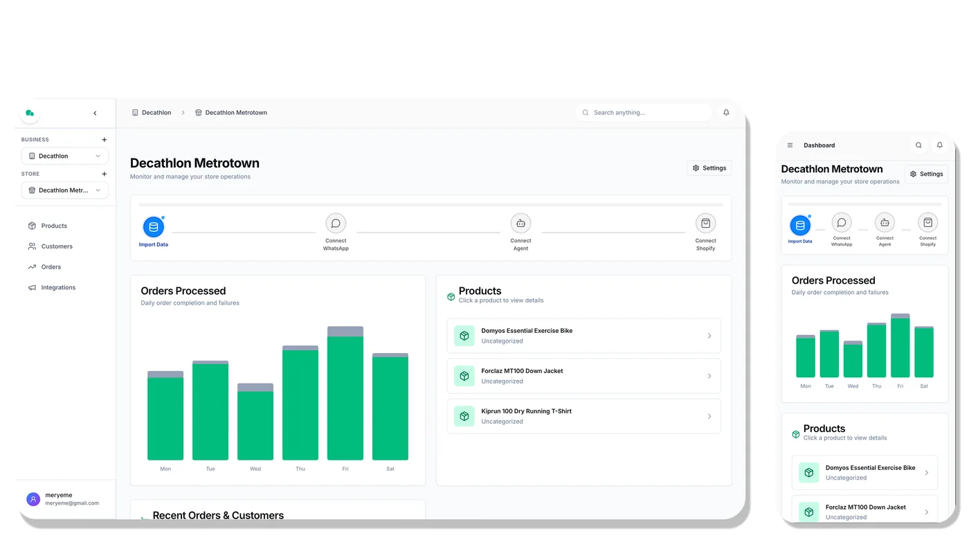
Task: Click meryeme@gmail.com in sidebar footer
Action: click(72, 503)
